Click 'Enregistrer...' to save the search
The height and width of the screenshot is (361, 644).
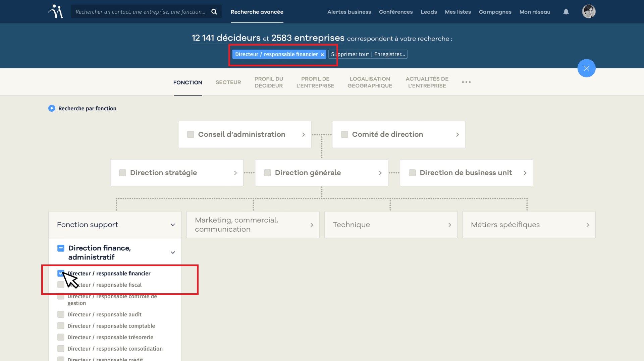coord(390,54)
